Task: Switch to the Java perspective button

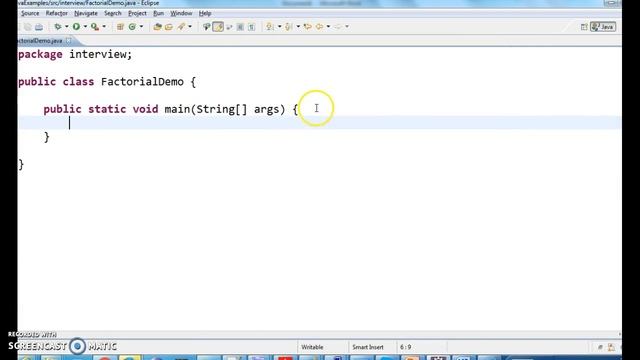Action: tap(603, 27)
